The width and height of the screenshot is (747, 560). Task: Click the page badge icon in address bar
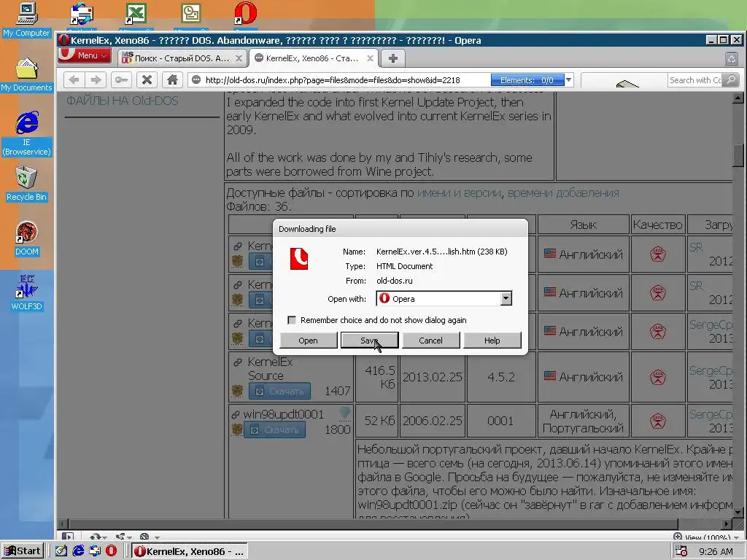click(x=196, y=79)
